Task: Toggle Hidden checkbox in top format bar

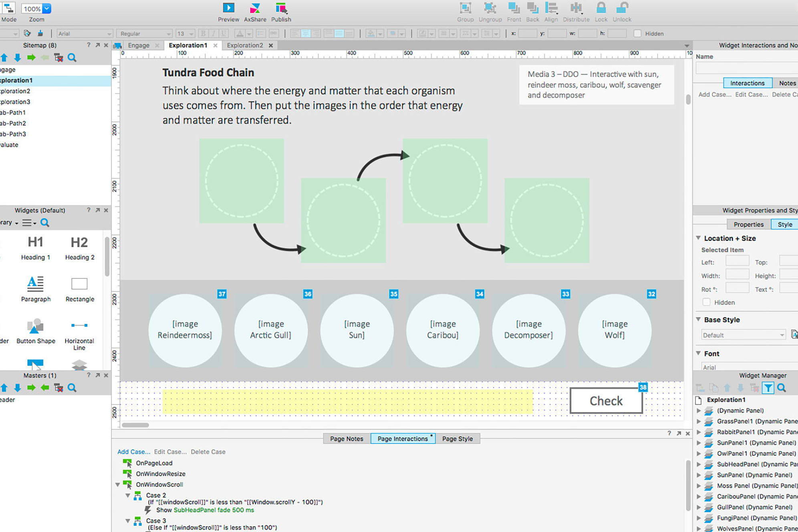Action: 637,34
